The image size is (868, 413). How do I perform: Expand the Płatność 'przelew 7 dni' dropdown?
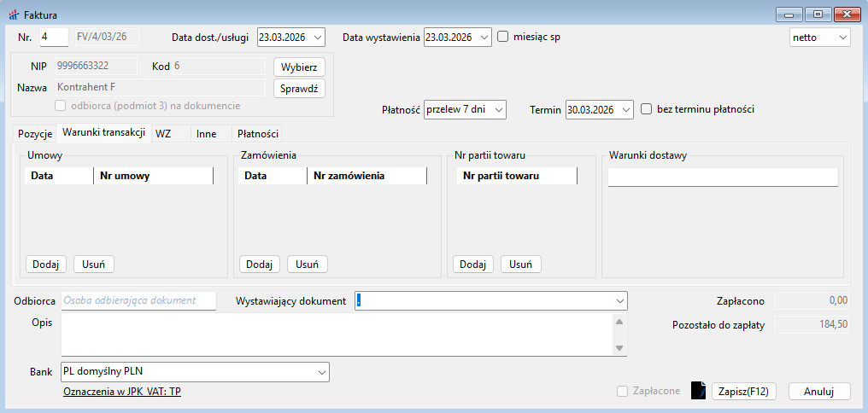[x=499, y=110]
